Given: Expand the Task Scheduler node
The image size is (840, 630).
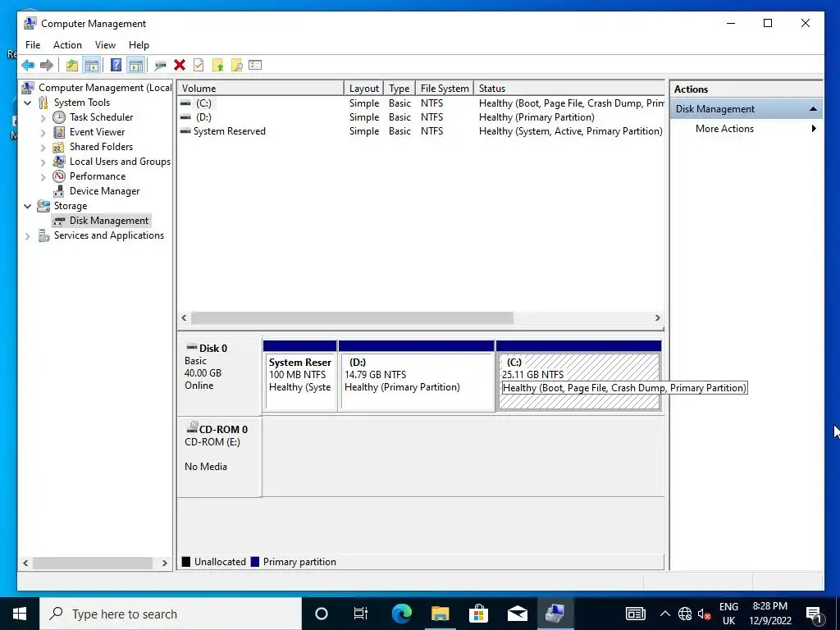Looking at the screenshot, I should coord(43,117).
